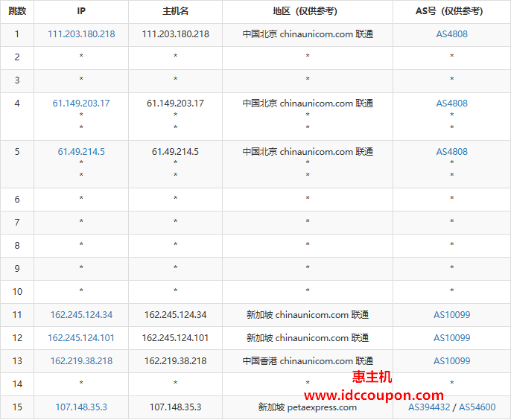
Task: Open the AS4808 link in hop 4 row
Action: pyautogui.click(x=451, y=104)
